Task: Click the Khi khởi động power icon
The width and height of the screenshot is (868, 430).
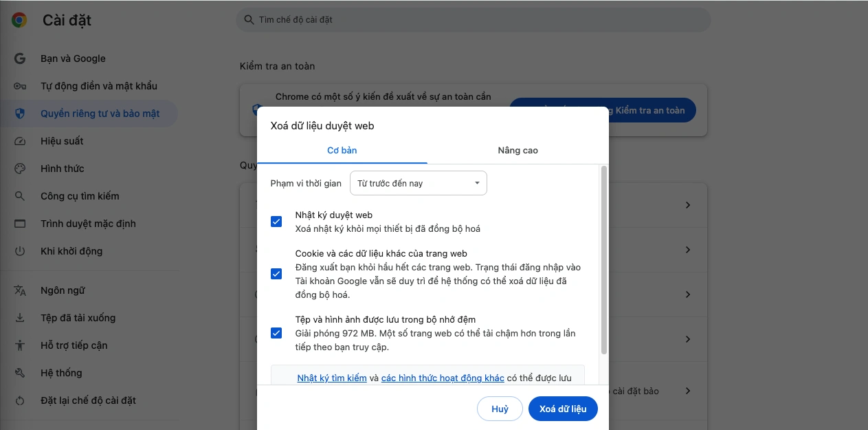Action: point(19,251)
